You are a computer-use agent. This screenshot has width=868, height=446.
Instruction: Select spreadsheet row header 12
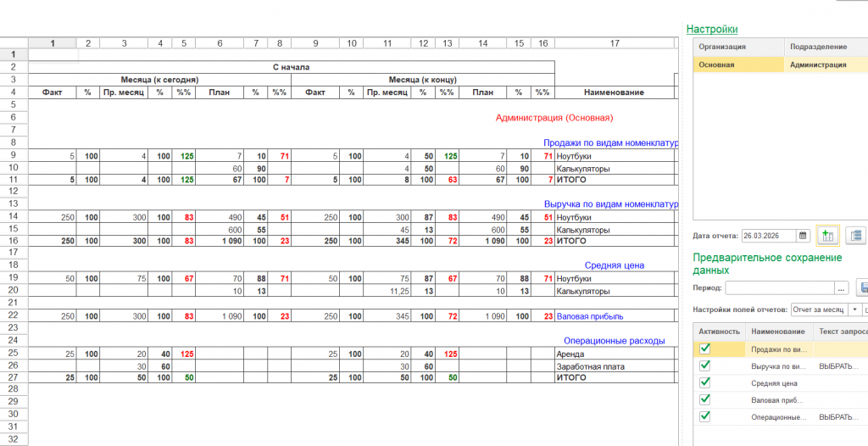pyautogui.click(x=14, y=191)
